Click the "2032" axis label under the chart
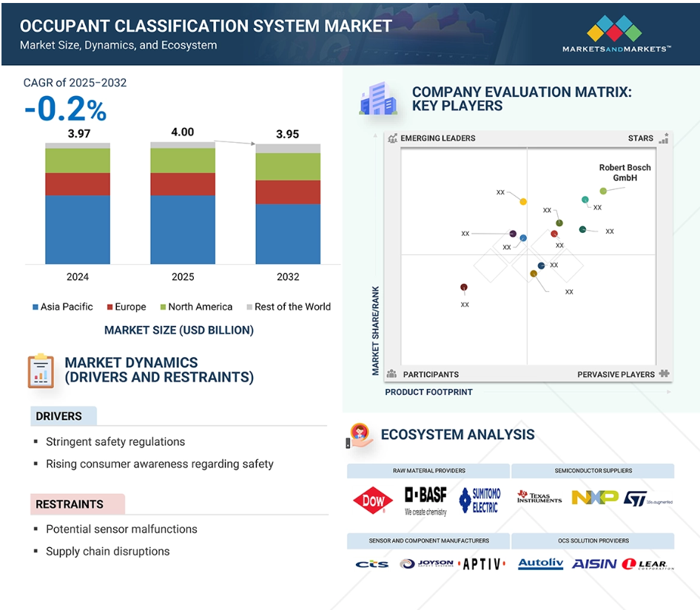700x610 pixels. (x=288, y=277)
